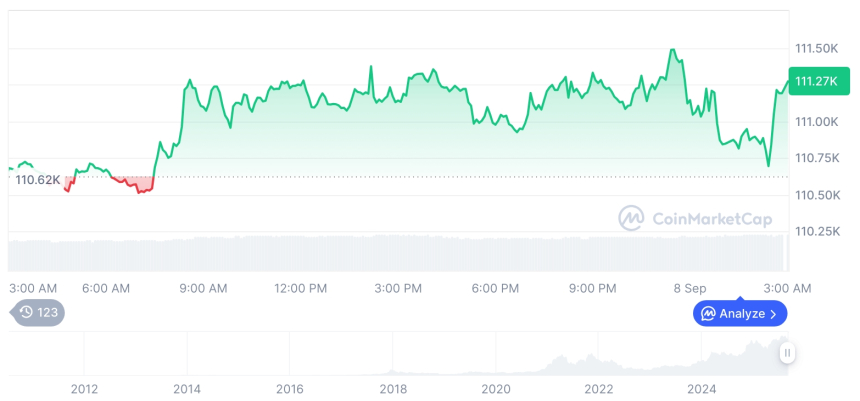
Task: Click the green 111.27K current price tag
Action: click(x=817, y=82)
